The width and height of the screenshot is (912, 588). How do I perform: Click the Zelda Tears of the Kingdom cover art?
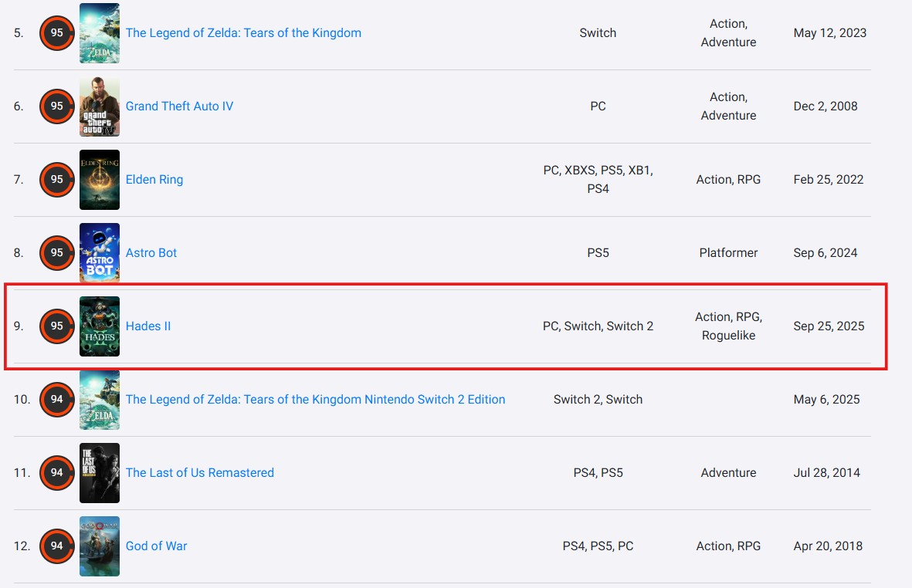[x=99, y=33]
